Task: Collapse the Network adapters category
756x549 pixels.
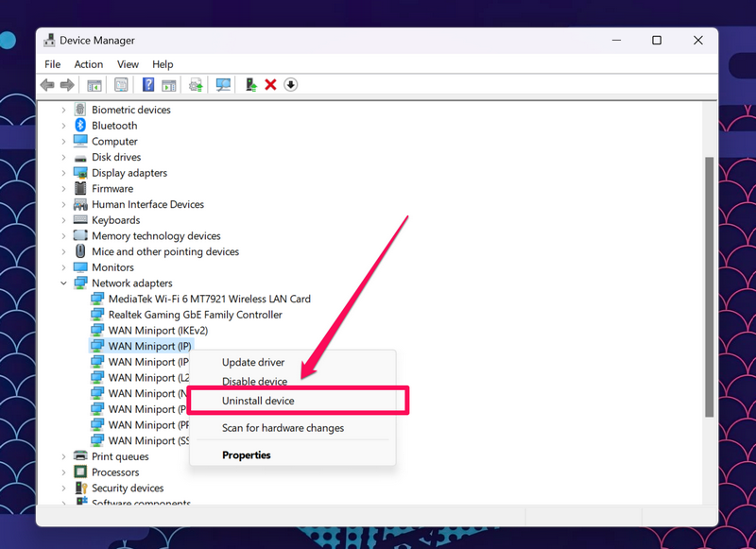Action: [x=64, y=283]
